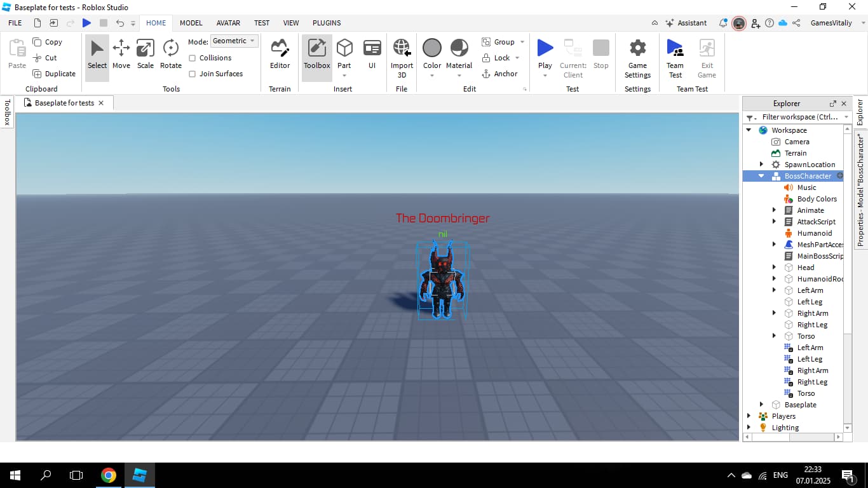The width and height of the screenshot is (868, 488).
Task: Open Game Settings
Action: [637, 58]
